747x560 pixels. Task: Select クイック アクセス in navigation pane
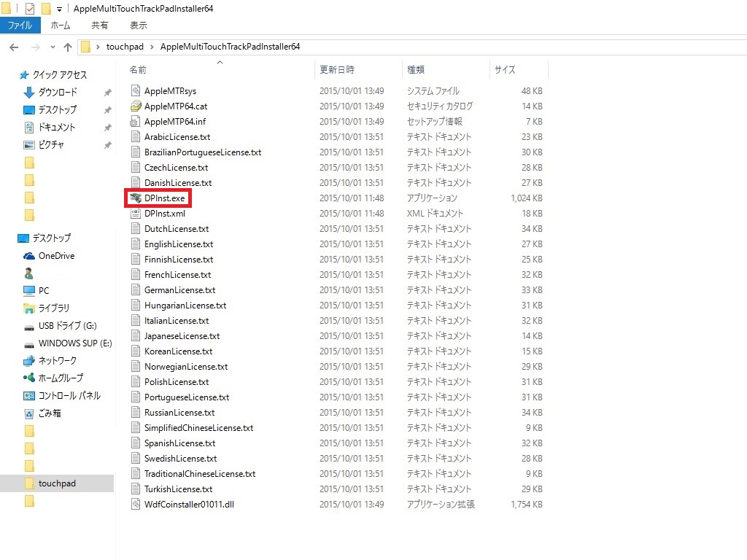60,75
